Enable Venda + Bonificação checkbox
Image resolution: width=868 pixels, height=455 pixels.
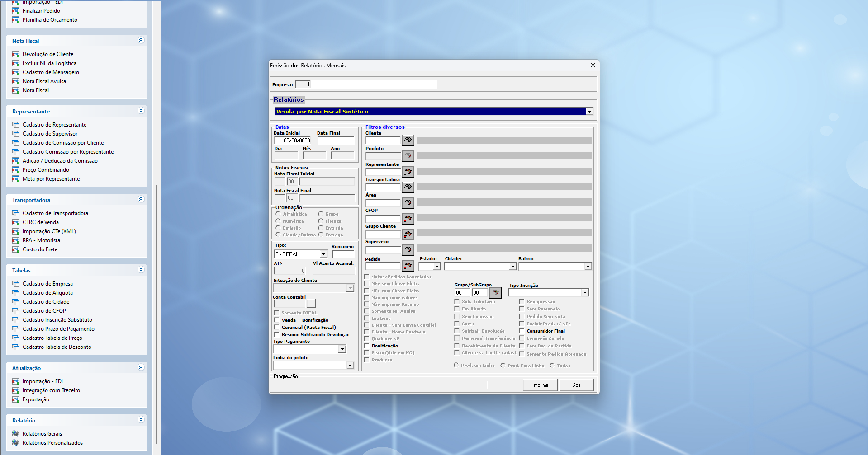[276, 320]
